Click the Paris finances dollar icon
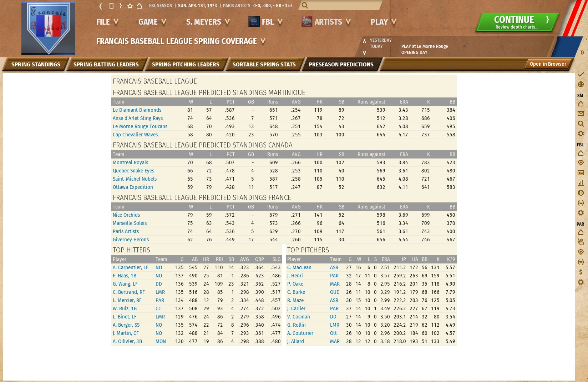This screenshot has width=588, height=382. (x=581, y=272)
